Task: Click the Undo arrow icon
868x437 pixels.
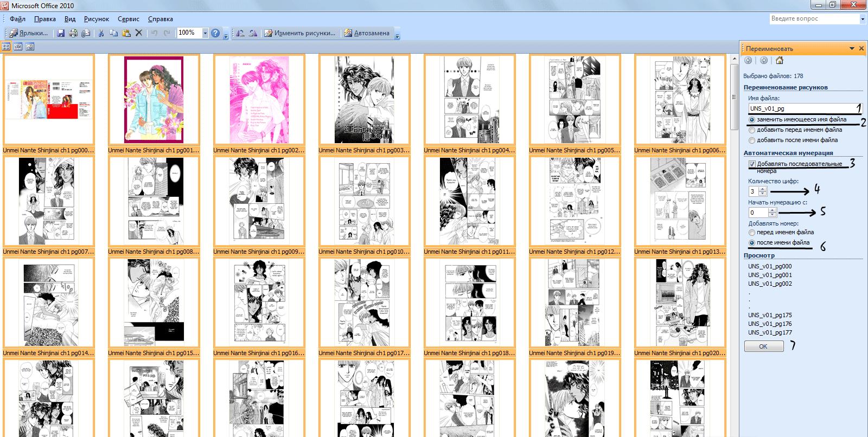Action: 155,33
